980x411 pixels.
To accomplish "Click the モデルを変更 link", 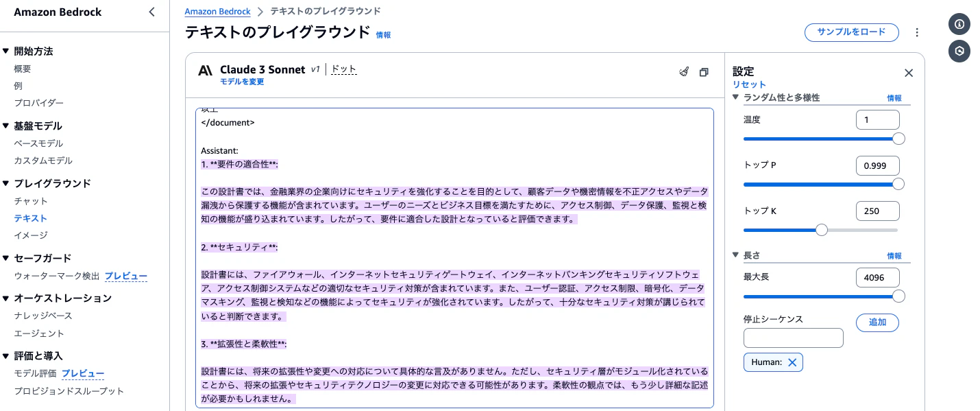I will (242, 82).
